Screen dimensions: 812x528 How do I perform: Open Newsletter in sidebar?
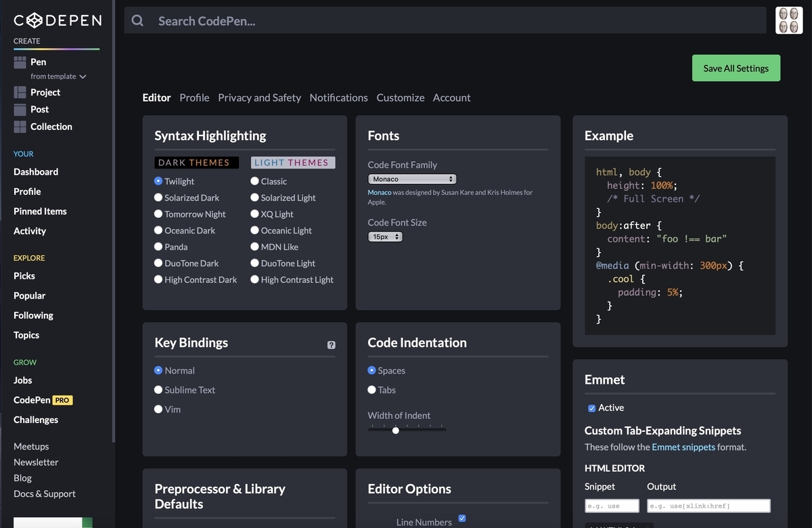[x=36, y=462]
